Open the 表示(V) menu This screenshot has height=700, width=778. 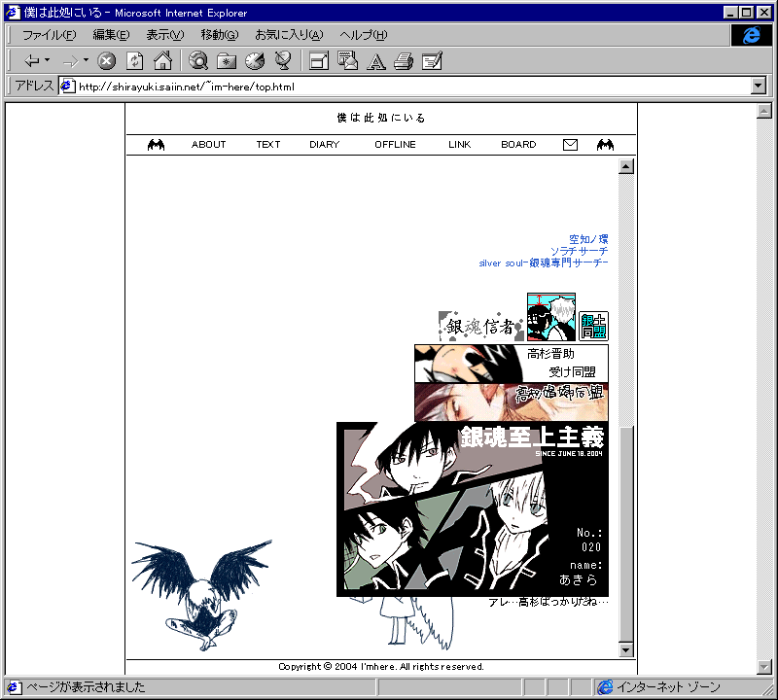click(165, 35)
